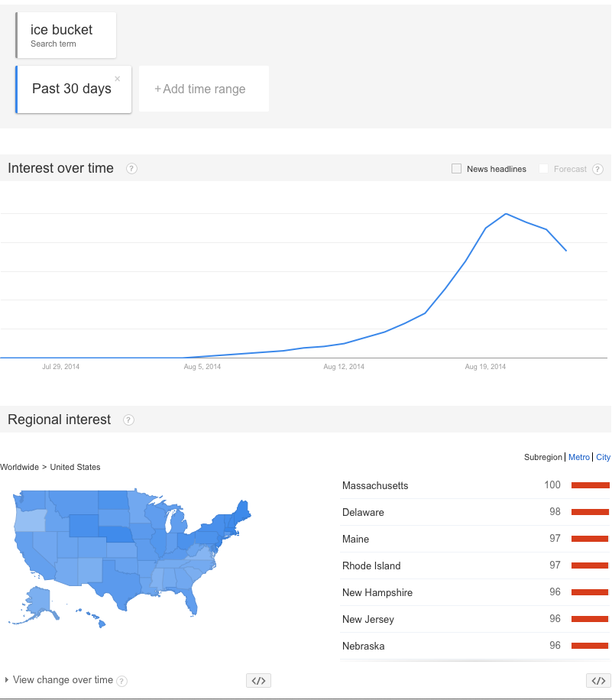Remove the Past 30 days time range

118,79
